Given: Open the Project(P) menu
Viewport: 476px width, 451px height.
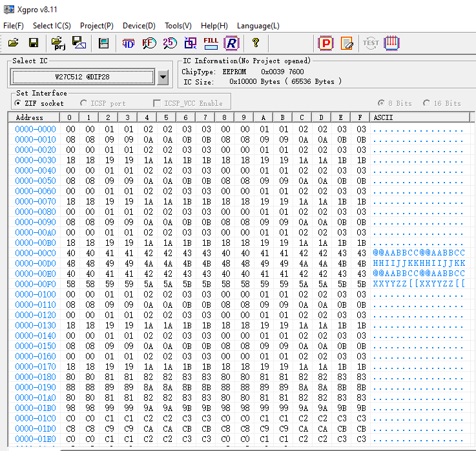Looking at the screenshot, I should coord(96,26).
